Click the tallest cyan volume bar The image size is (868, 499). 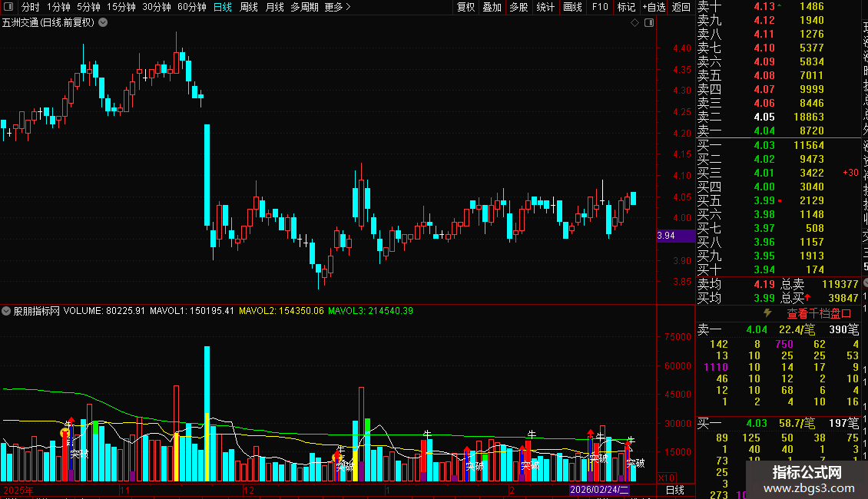pyautogui.click(x=207, y=413)
